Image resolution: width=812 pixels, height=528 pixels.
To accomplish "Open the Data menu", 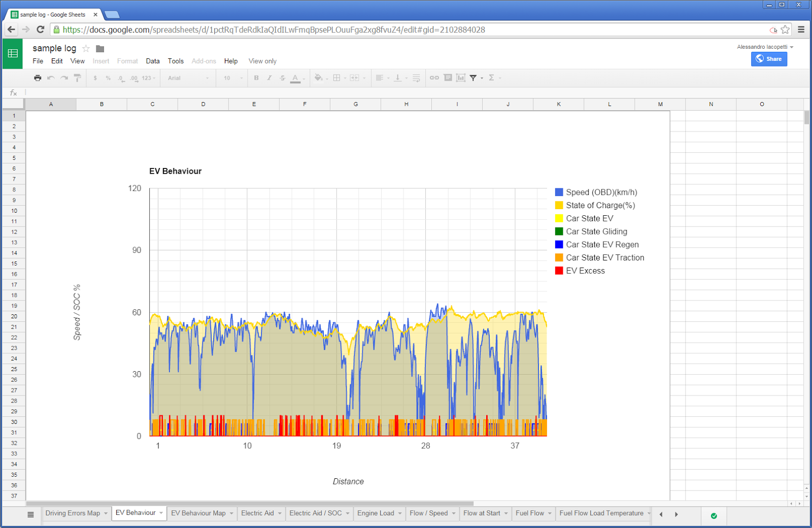I will point(152,61).
